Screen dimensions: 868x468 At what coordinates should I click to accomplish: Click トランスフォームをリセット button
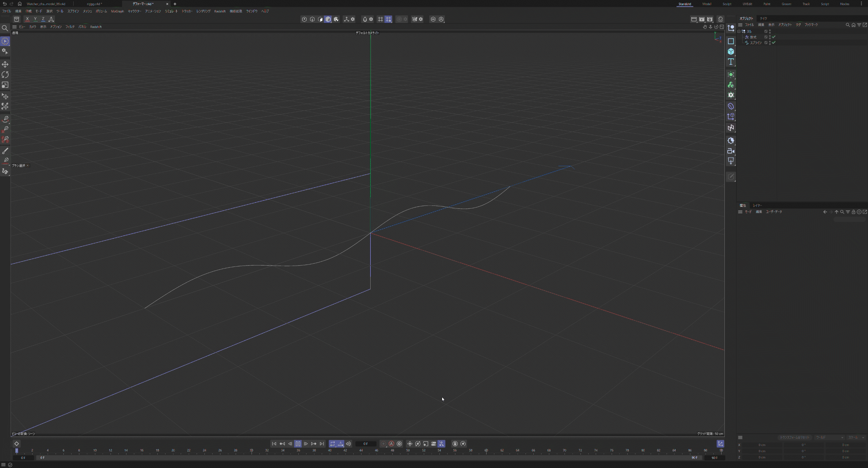point(794,437)
